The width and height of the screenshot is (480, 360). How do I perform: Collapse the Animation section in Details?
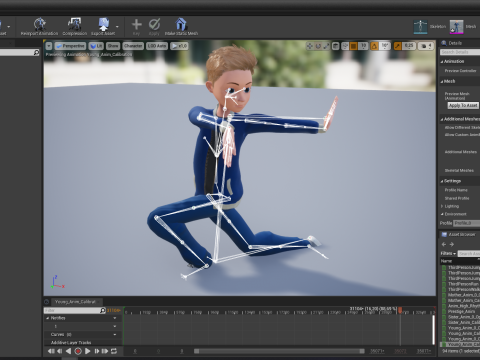[442, 62]
